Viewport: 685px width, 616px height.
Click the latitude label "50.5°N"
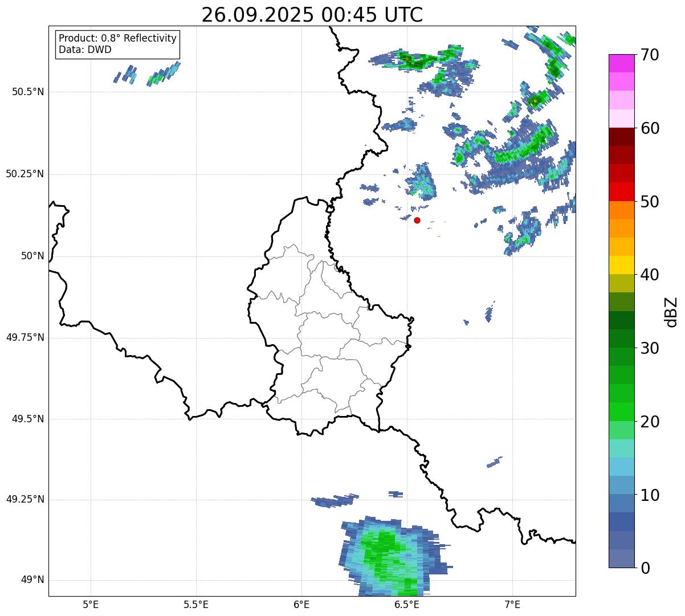click(x=28, y=92)
